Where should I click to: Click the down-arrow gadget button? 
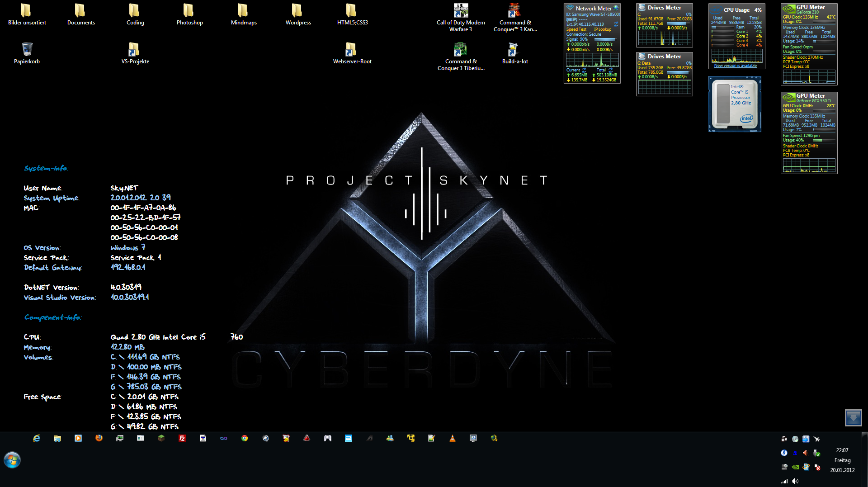coord(853,417)
